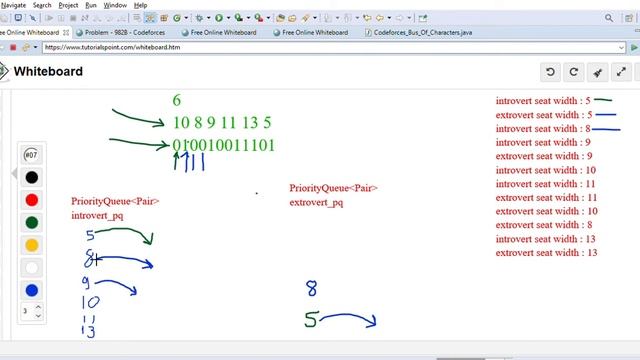Switch to Codeforces_Bus_Of_Characters.java tab
Screen dimensions: 640x360
click(x=419, y=32)
